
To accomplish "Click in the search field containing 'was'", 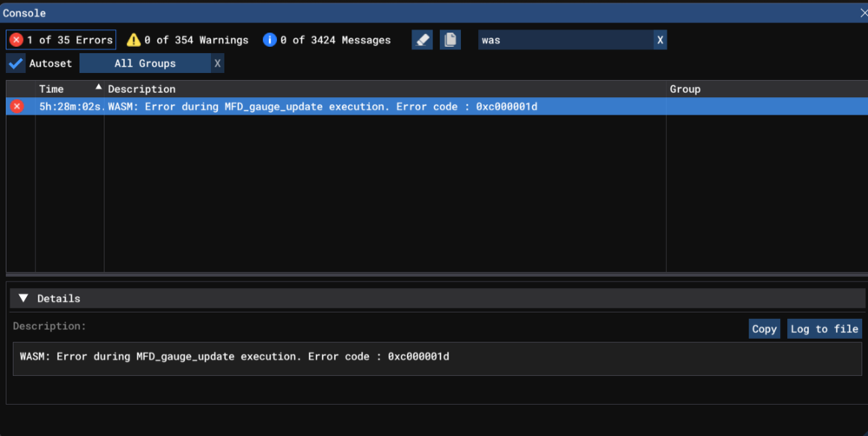I will point(564,40).
